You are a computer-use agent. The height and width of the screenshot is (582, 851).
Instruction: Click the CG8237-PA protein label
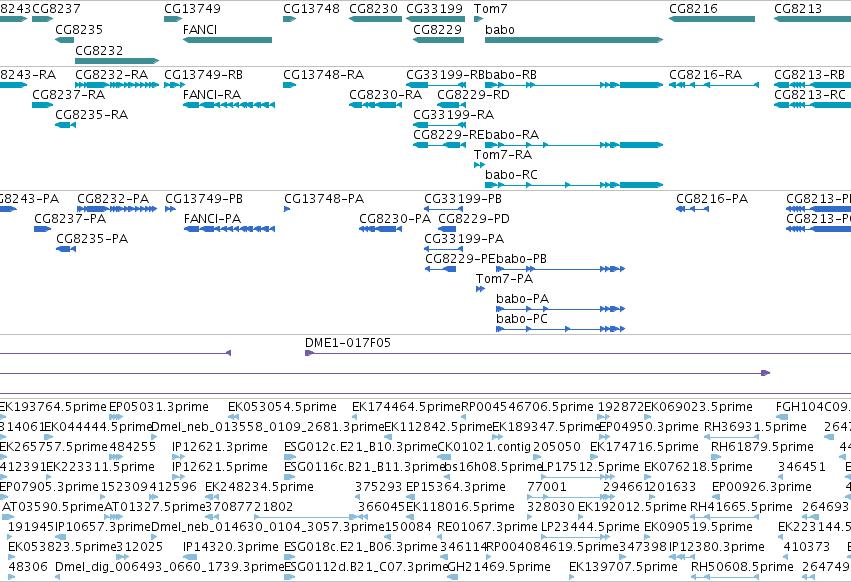click(70, 219)
